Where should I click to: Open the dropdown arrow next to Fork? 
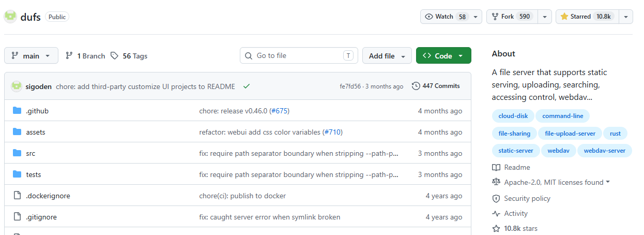tap(545, 17)
